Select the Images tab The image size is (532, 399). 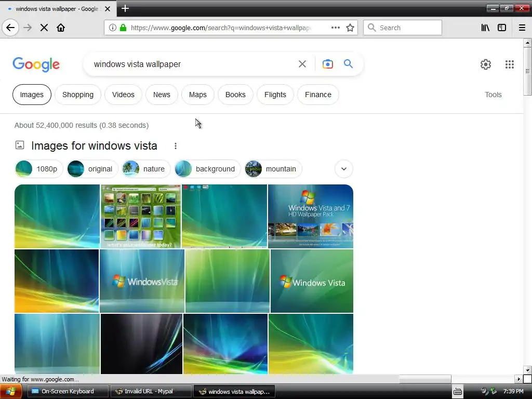[32, 95]
